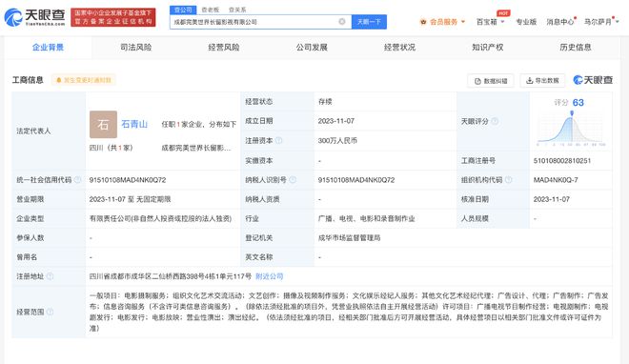Click the 成华市场监督管理局 registration authority
Image resolution: width=629 pixels, height=364 pixels.
(x=349, y=237)
